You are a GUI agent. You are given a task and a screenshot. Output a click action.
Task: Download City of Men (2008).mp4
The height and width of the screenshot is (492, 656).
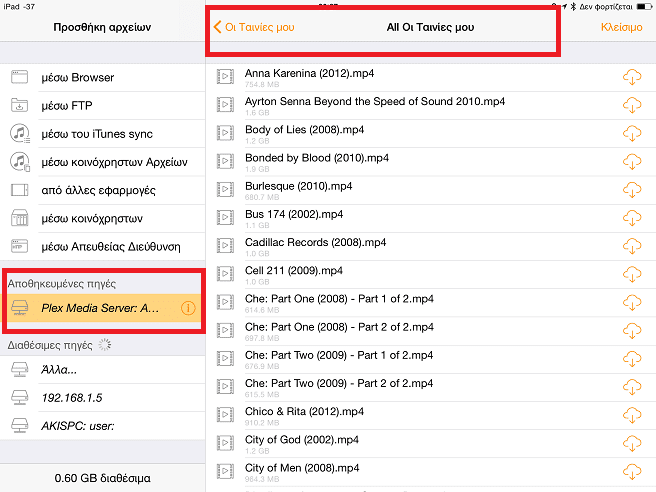point(632,472)
